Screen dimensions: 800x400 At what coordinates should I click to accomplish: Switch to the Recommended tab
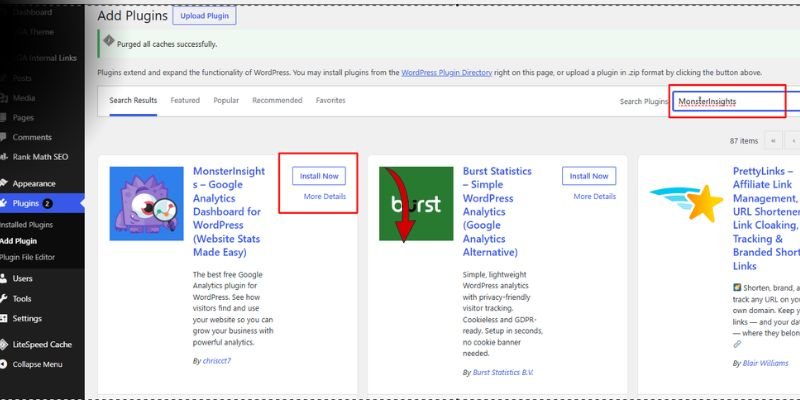(277, 101)
